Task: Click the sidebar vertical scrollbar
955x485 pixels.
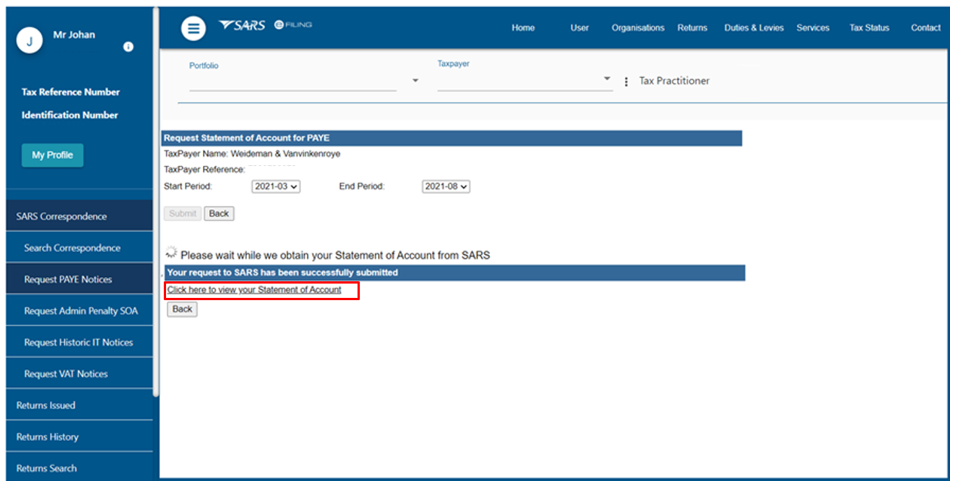Action: point(156,200)
